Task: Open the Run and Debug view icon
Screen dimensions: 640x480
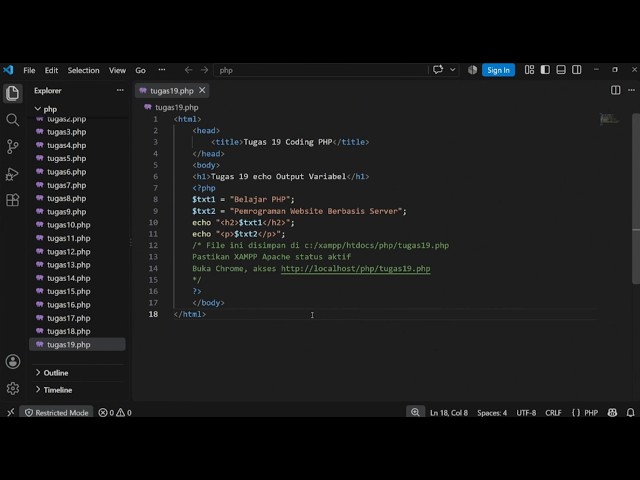Action: (12, 174)
